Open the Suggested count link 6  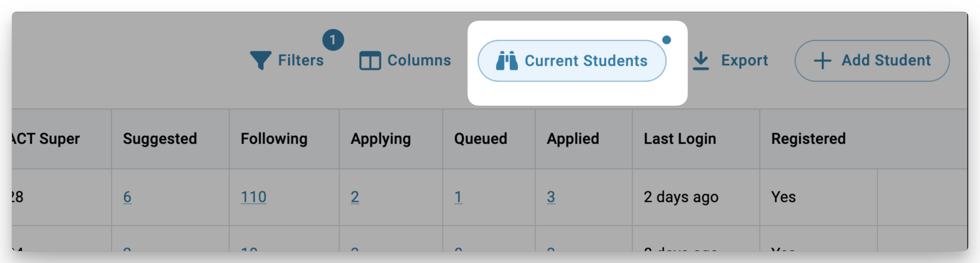[127, 197]
